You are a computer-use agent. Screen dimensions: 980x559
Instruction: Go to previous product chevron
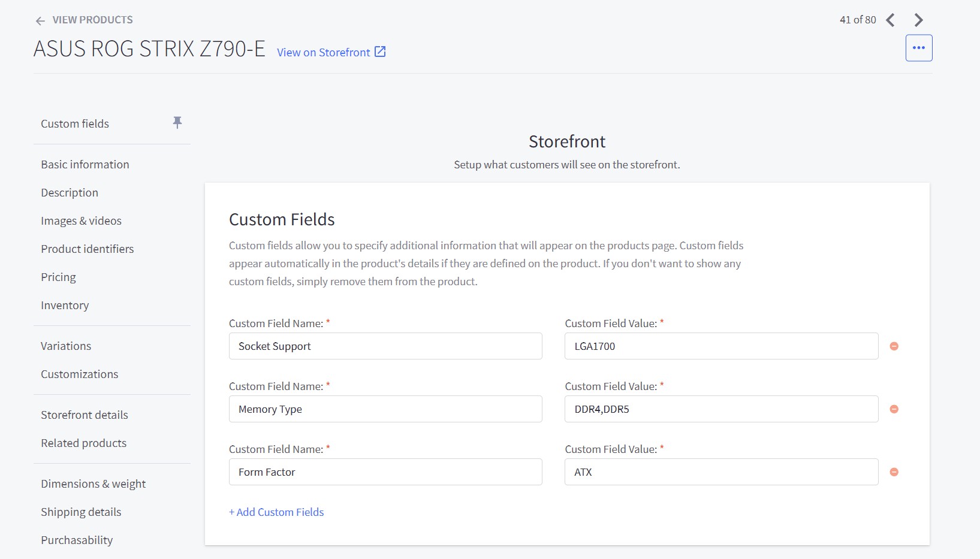pos(891,20)
